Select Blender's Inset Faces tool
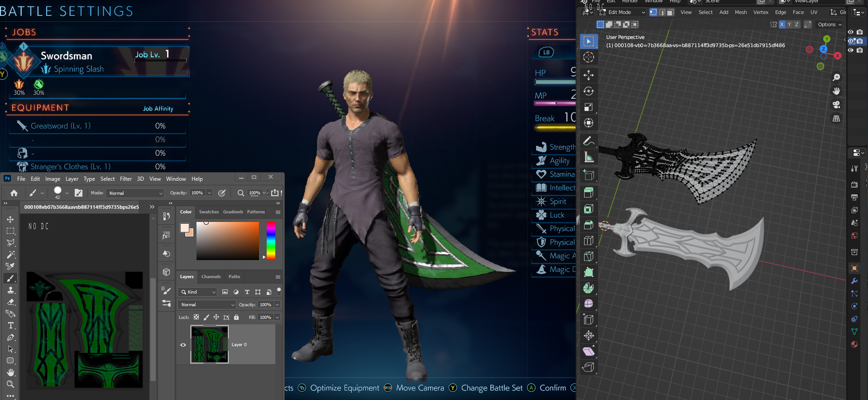The height and width of the screenshot is (400, 868). click(589, 209)
